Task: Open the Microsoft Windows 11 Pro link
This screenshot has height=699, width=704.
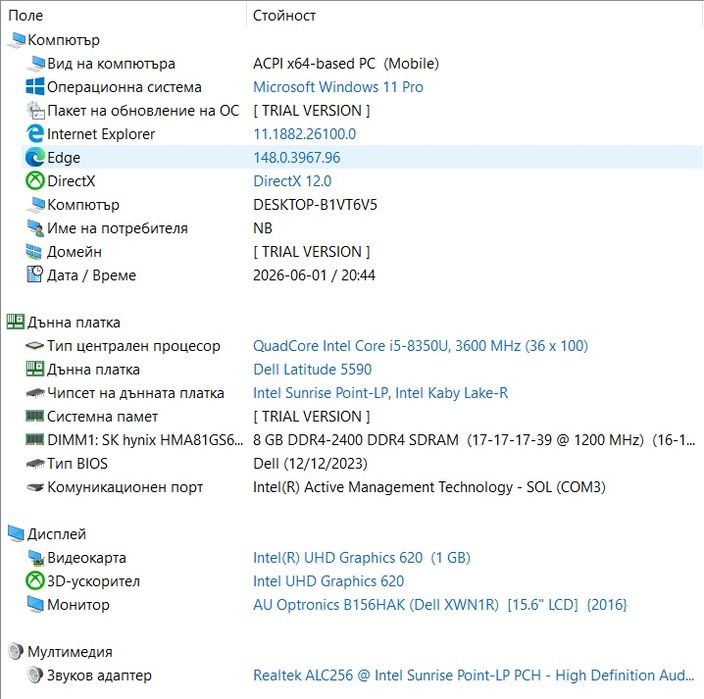Action: pos(338,87)
